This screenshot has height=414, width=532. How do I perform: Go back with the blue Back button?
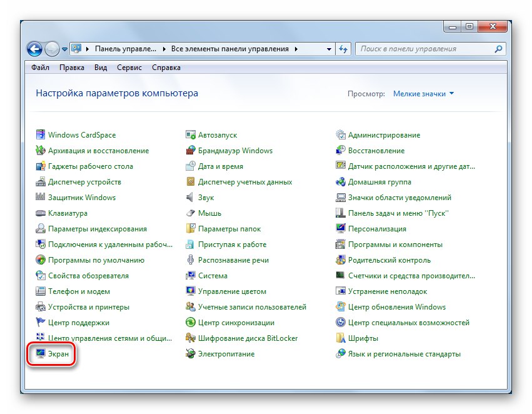(x=34, y=49)
